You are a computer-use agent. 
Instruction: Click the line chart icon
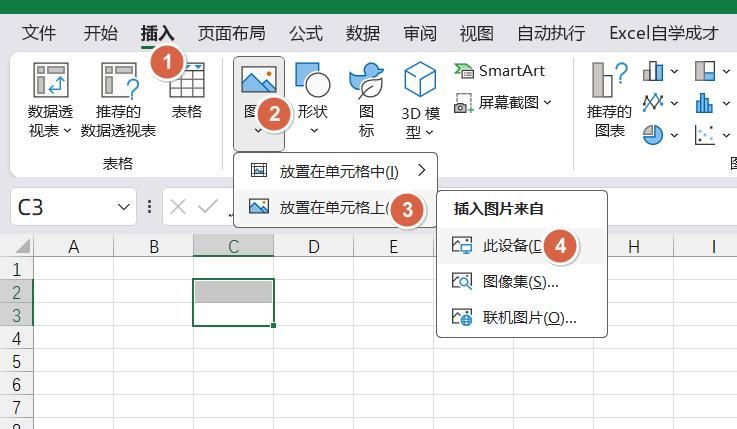pos(653,102)
